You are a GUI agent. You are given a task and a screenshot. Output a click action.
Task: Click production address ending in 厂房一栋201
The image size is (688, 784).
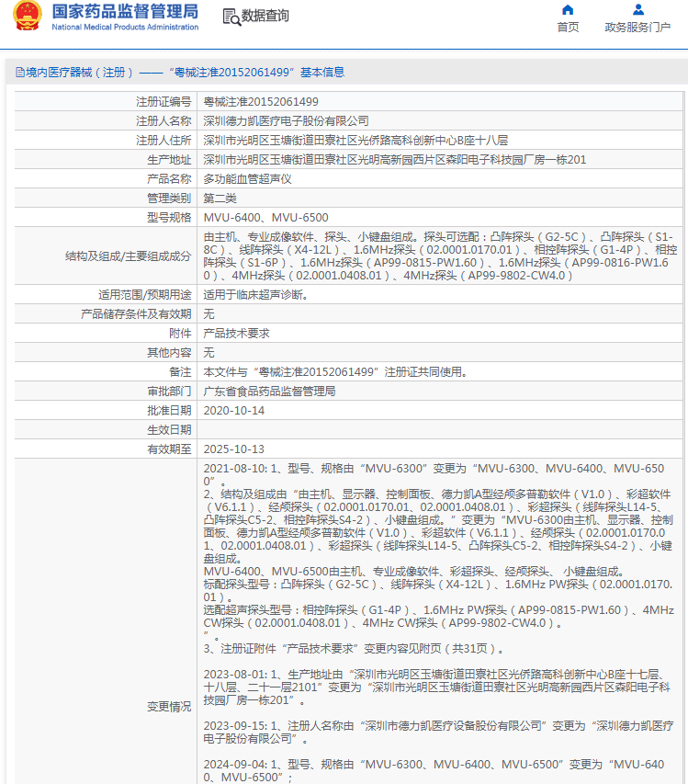[395, 160]
